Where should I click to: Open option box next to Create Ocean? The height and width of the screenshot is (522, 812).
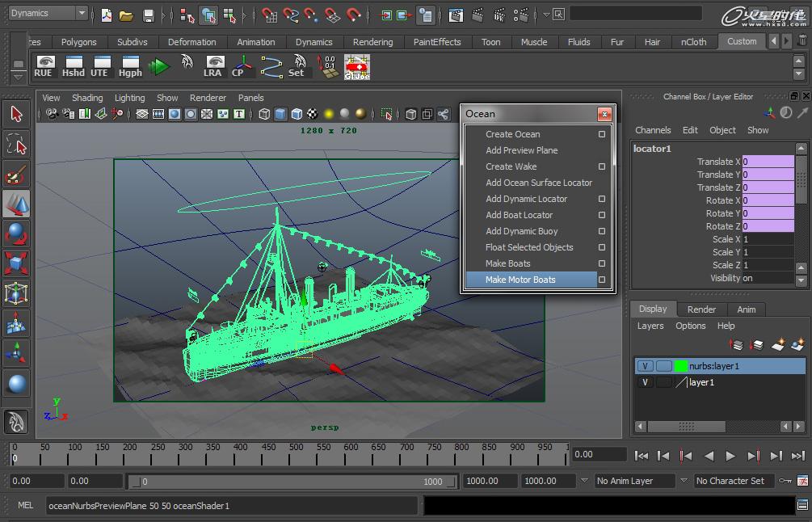tap(602, 134)
